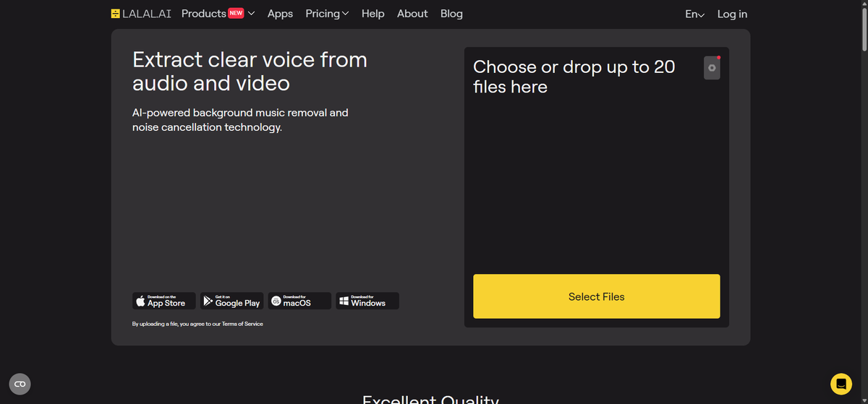The image size is (868, 404).
Task: Visit the About page
Action: pyautogui.click(x=412, y=14)
